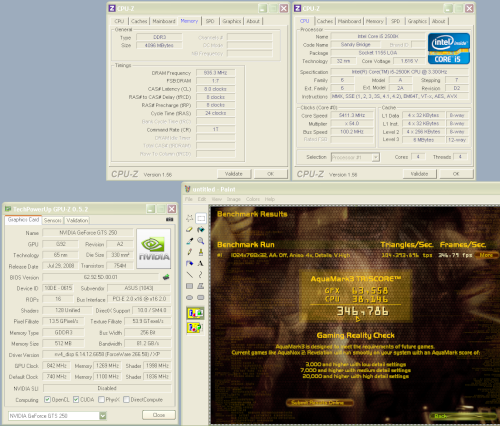Choose the Fill With Color bucket tool

click(201, 230)
